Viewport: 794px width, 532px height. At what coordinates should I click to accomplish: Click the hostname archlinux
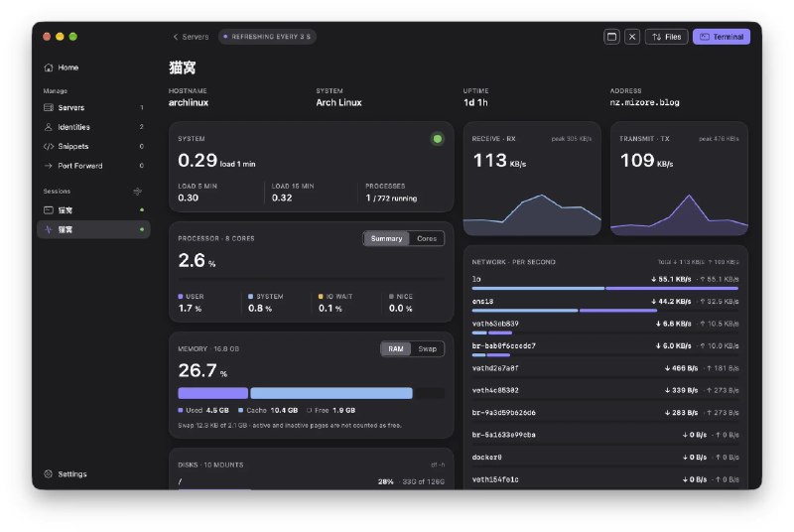189,103
